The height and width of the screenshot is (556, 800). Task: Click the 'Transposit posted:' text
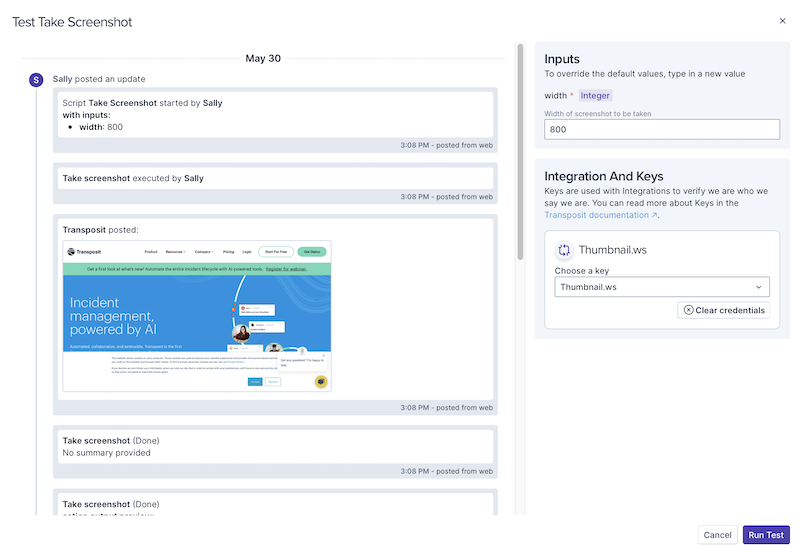pos(101,230)
